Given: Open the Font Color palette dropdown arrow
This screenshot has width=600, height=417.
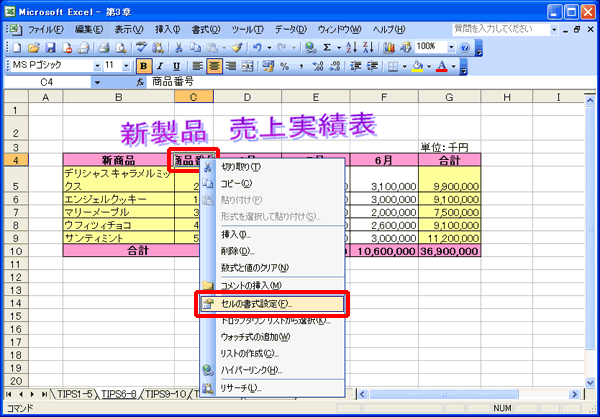Looking at the screenshot, I should tap(453, 67).
